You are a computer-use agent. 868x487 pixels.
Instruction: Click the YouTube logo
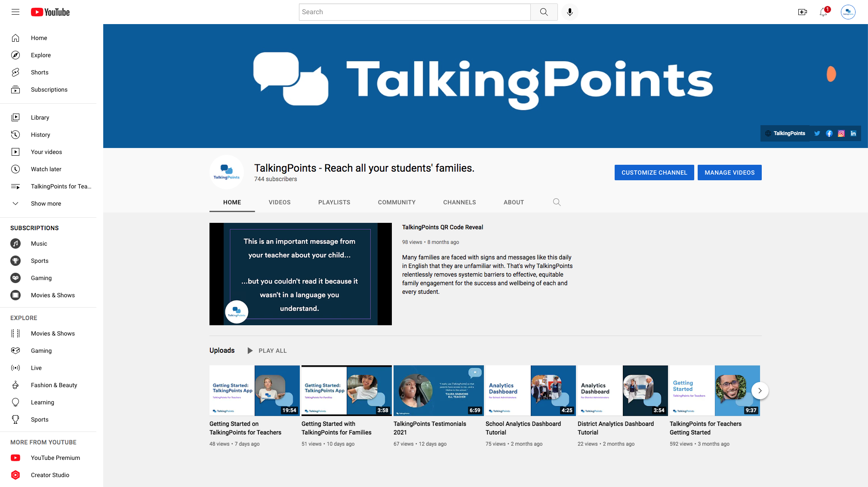pyautogui.click(x=50, y=12)
